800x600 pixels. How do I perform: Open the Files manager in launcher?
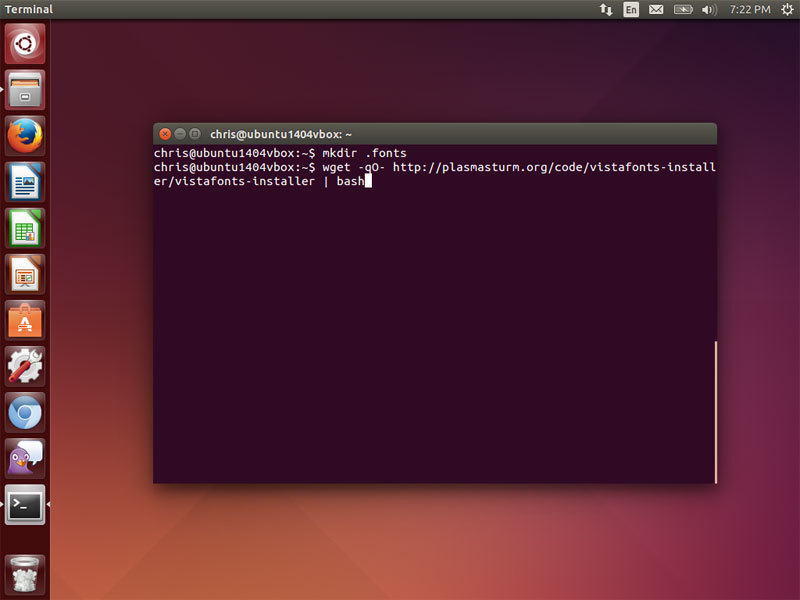click(x=25, y=90)
